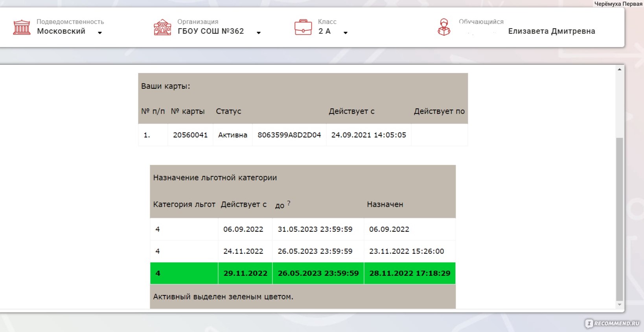The height and width of the screenshot is (332, 644).
Task: Click the highlighted date 29.11.2022
Action: (x=245, y=273)
